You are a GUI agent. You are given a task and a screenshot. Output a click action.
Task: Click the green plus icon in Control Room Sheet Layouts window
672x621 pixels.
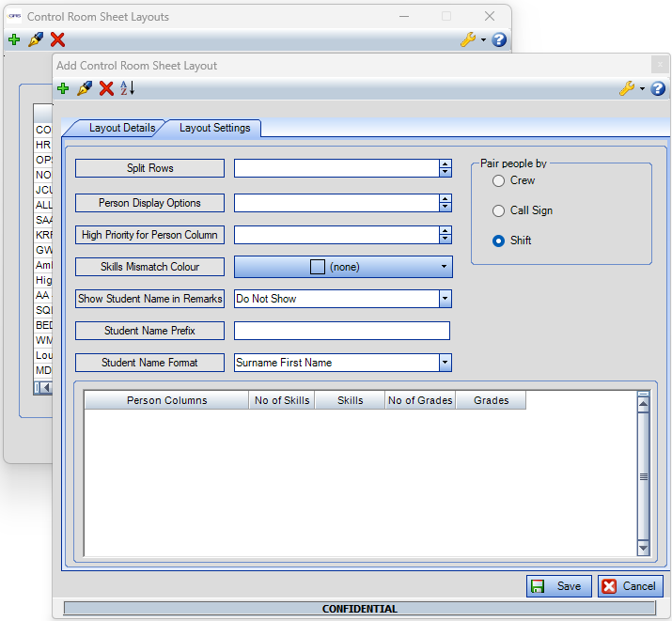point(14,39)
